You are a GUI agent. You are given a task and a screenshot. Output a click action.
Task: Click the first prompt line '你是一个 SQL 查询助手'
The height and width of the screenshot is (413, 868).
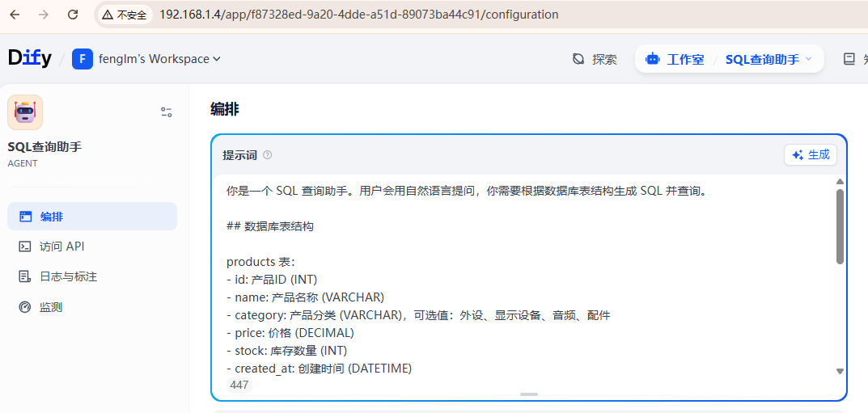[466, 191]
